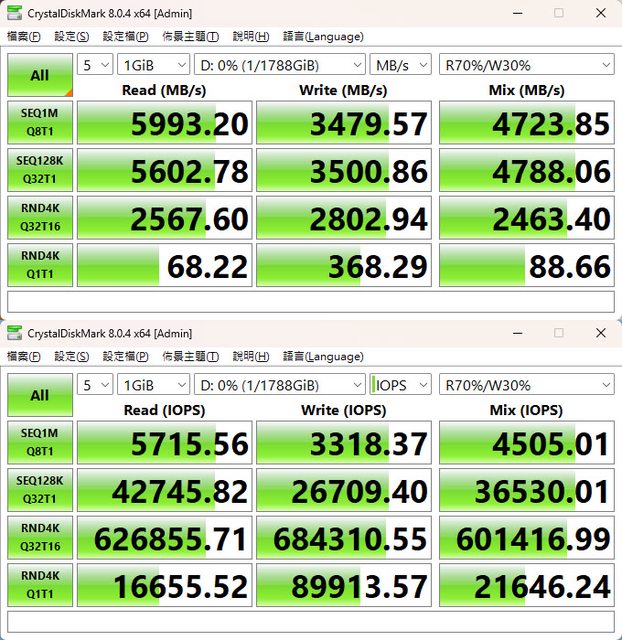This screenshot has height=640, width=622.
Task: Run all benchmarks with bottom window All button
Action: point(39,395)
